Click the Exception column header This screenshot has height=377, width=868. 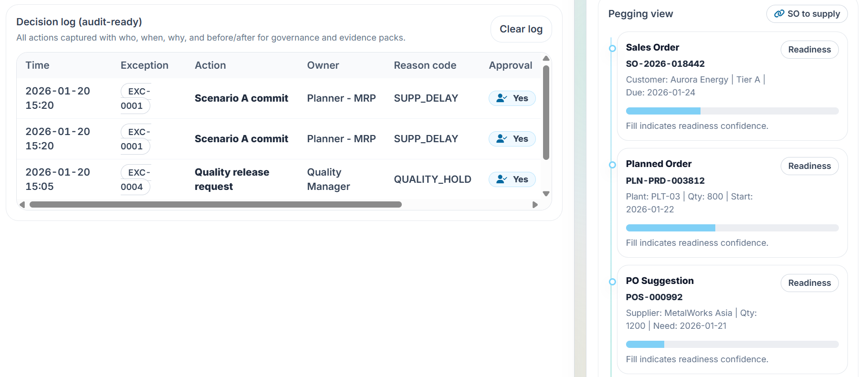(144, 65)
